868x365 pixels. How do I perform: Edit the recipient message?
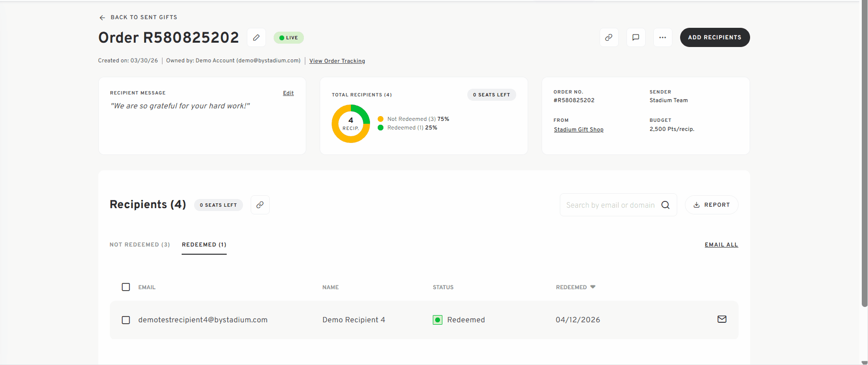[288, 93]
